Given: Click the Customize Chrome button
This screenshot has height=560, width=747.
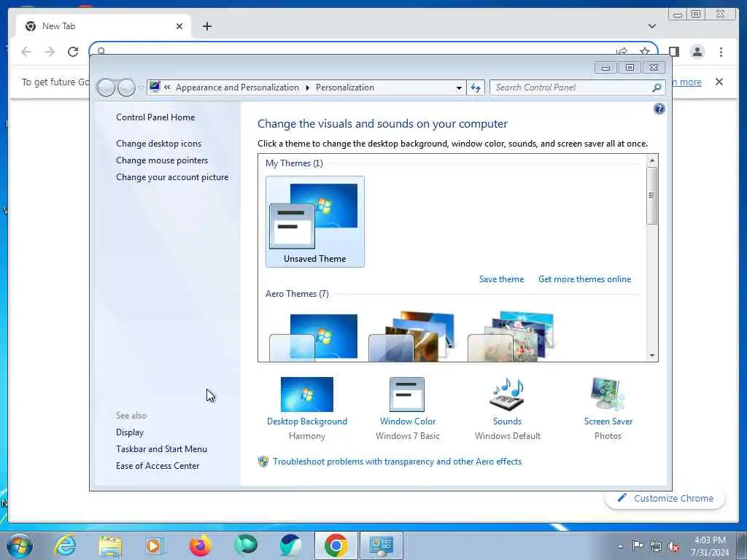Looking at the screenshot, I should click(x=665, y=498).
